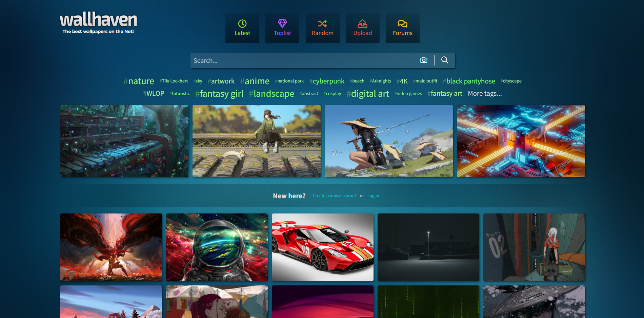The width and height of the screenshot is (644, 318).
Task: Click the Latest clock icon
Action: 242,23
